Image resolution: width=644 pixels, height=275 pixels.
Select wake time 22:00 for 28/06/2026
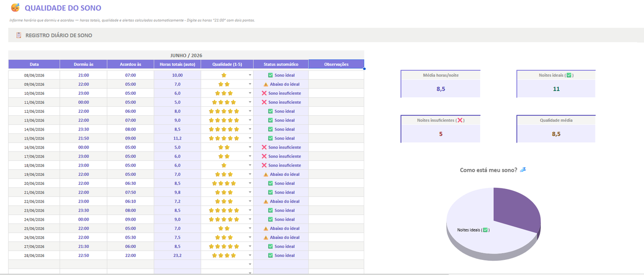pyautogui.click(x=130, y=255)
